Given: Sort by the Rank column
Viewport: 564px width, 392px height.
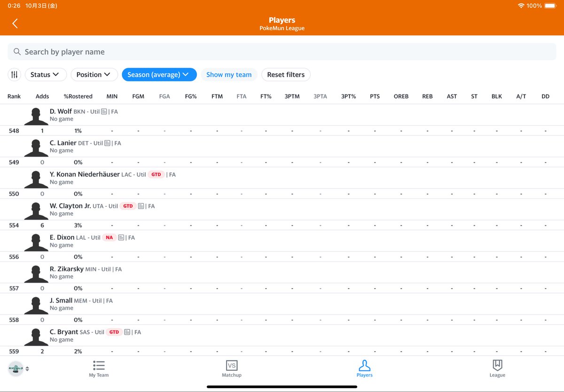Looking at the screenshot, I should 14,96.
